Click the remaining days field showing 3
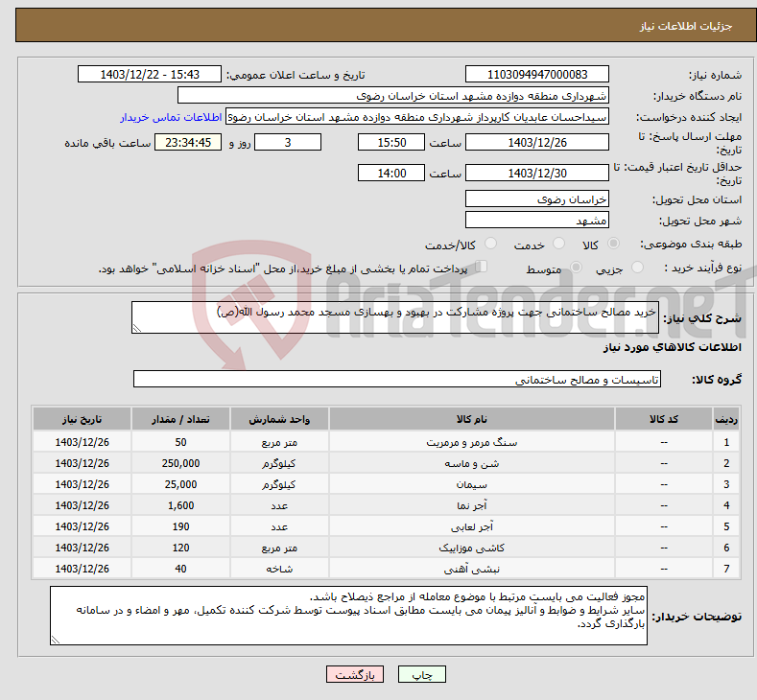This screenshot has height=700, width=757. tap(288, 142)
